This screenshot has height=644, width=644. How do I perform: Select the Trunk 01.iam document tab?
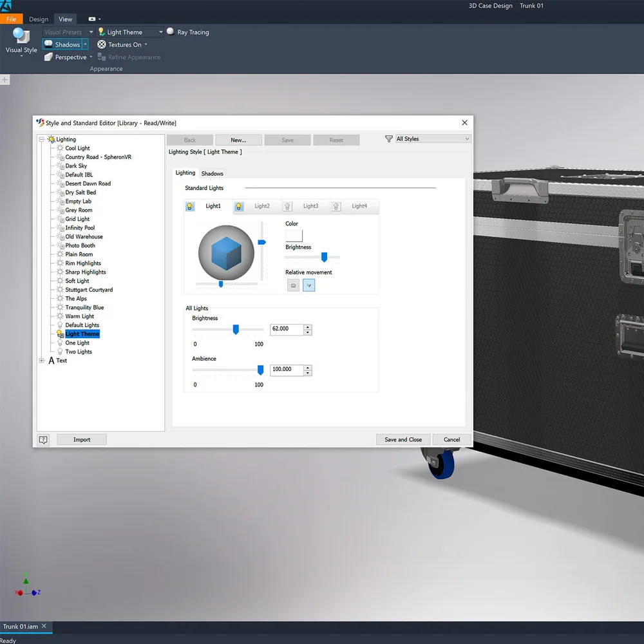21,627
